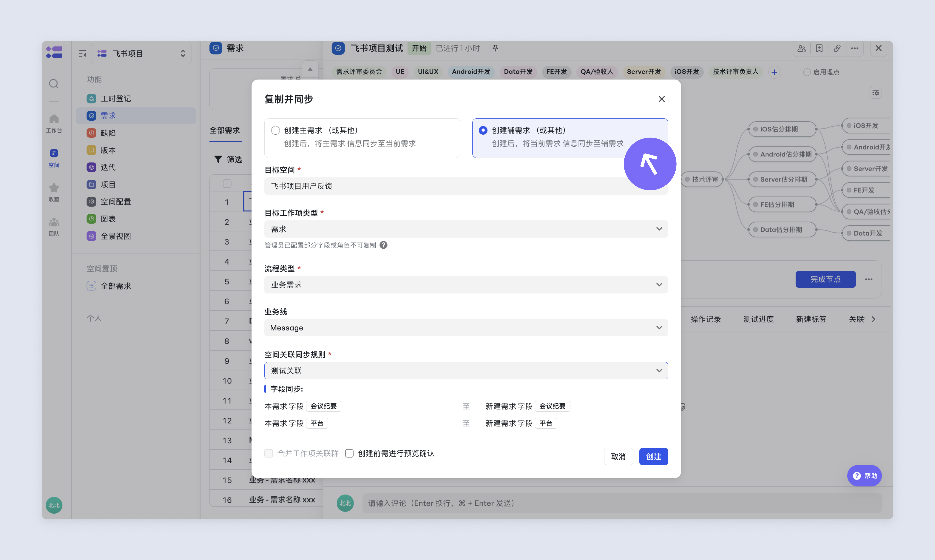
Task: Open 项目 in the sidebar
Action: pos(136,185)
